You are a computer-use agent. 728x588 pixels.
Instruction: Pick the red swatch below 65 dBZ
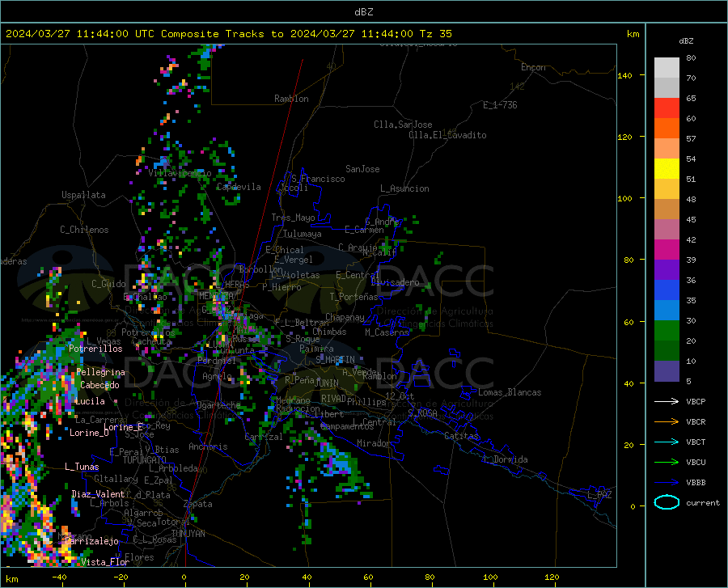(x=667, y=108)
